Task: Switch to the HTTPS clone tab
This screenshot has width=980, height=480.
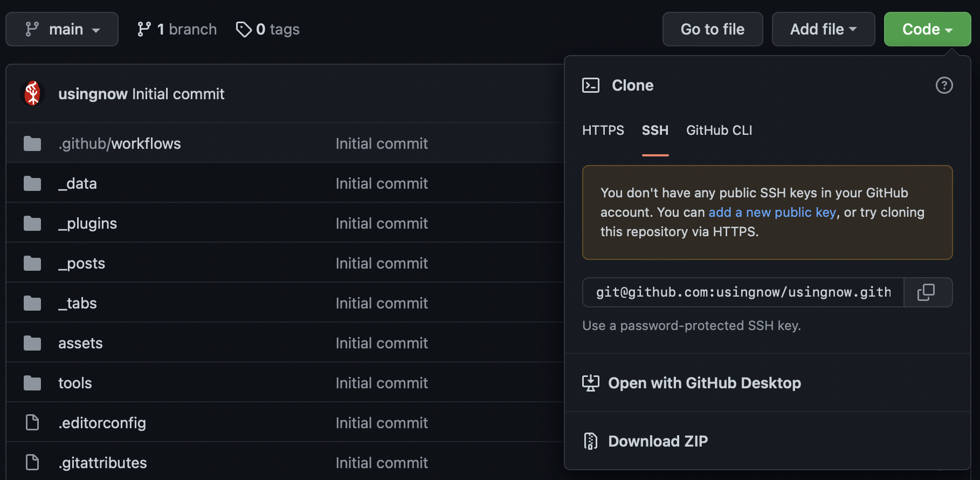Action: 603,131
